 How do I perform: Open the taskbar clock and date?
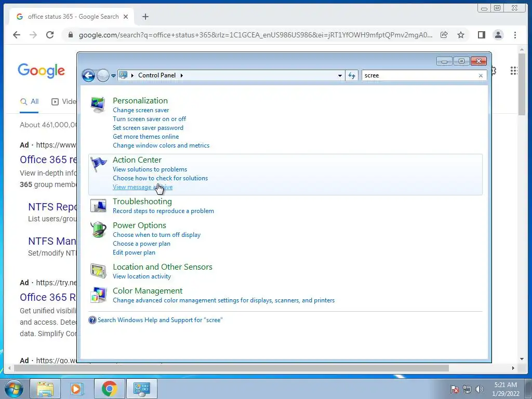pyautogui.click(x=506, y=389)
